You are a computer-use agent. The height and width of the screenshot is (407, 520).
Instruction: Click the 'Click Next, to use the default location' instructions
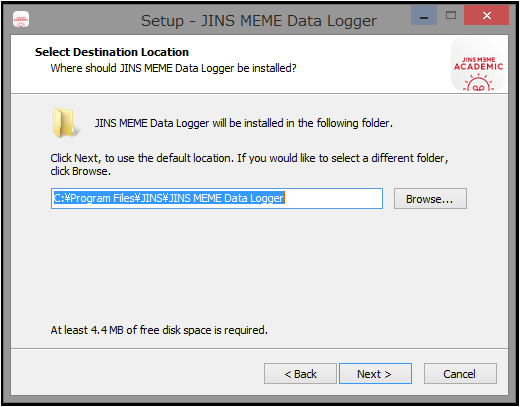[x=249, y=158]
